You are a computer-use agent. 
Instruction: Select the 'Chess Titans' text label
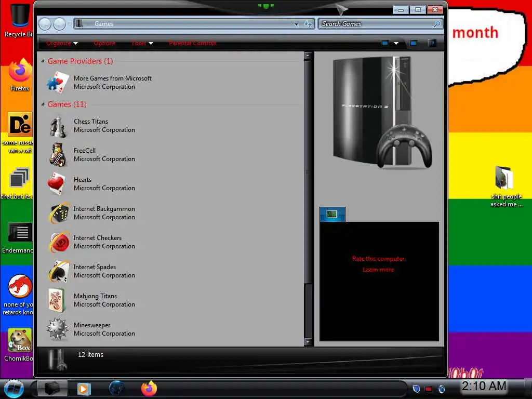point(91,122)
